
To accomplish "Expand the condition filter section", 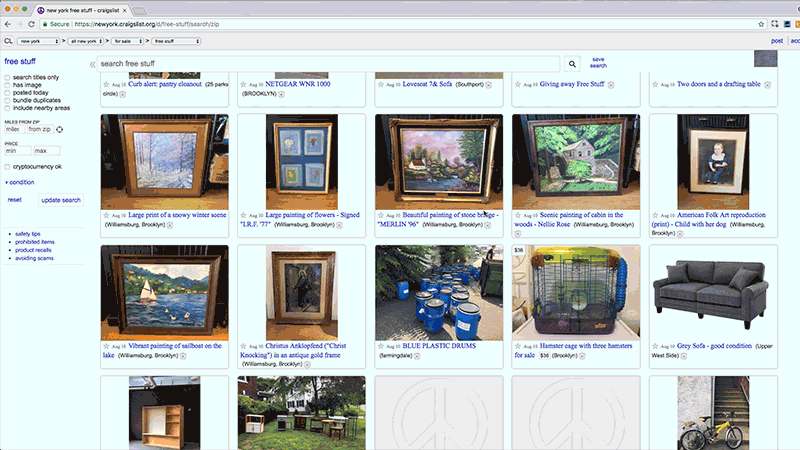I will click(20, 182).
